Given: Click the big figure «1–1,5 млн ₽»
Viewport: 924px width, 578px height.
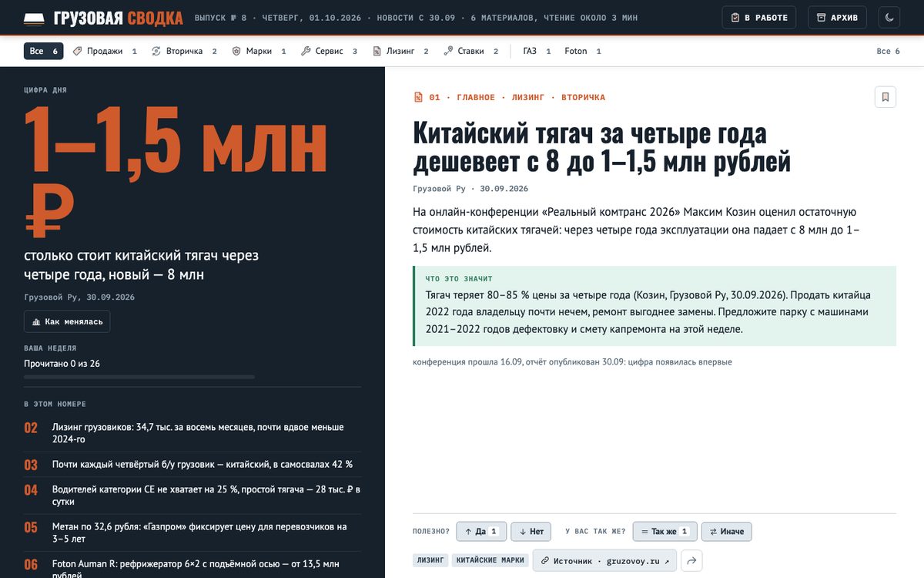Looking at the screenshot, I should point(176,171).
